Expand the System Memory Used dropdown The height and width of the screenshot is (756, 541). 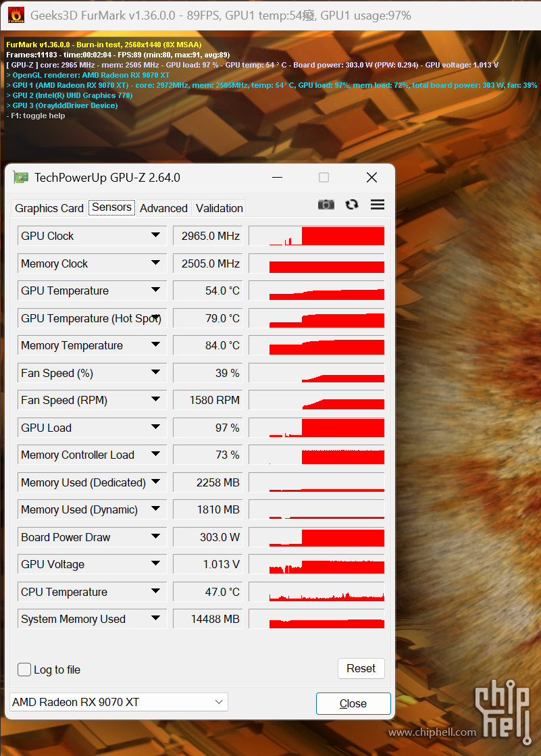[155, 618]
